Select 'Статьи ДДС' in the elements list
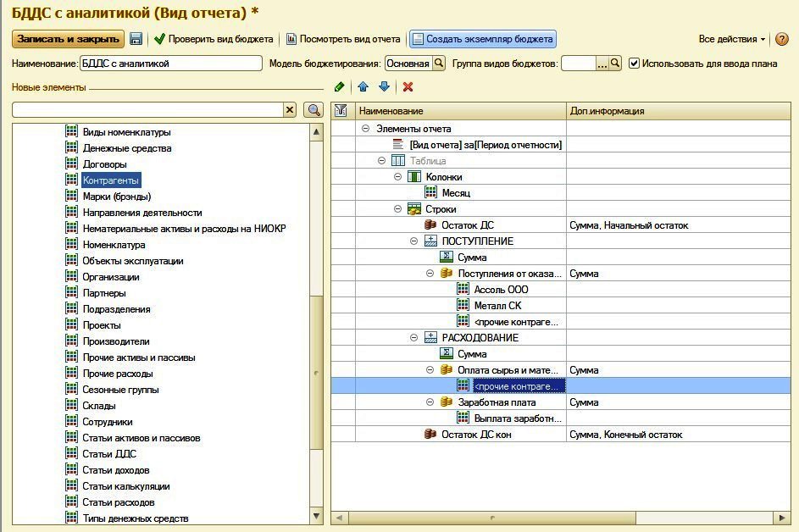This screenshot has height=532, width=799. (108, 454)
